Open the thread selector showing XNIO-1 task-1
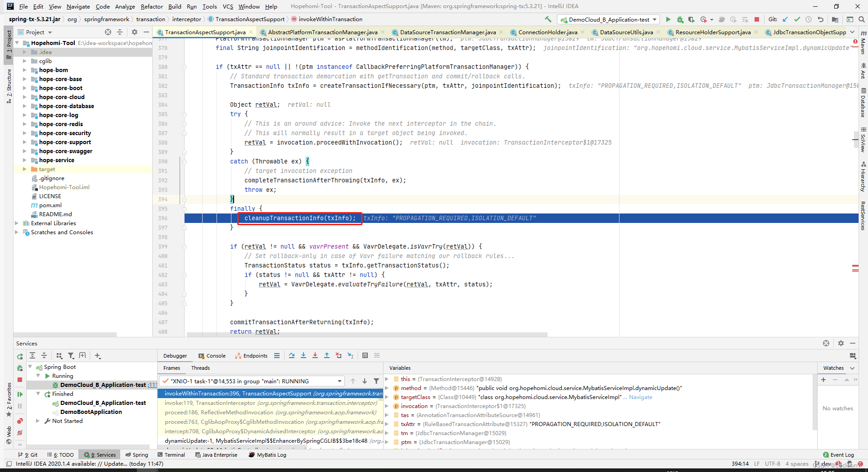 point(252,381)
